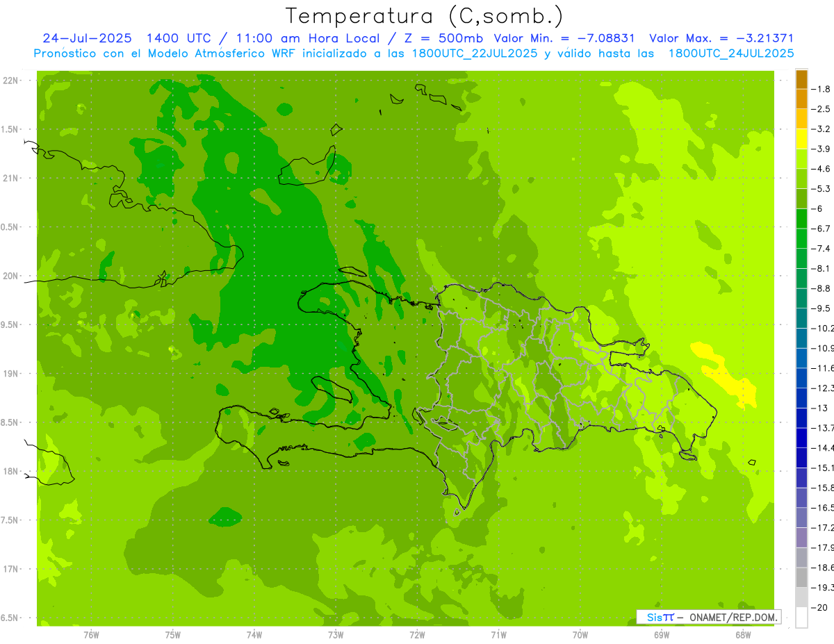The height and width of the screenshot is (644, 834).
Task: Click the '76W' longitude label
Action: (x=91, y=634)
